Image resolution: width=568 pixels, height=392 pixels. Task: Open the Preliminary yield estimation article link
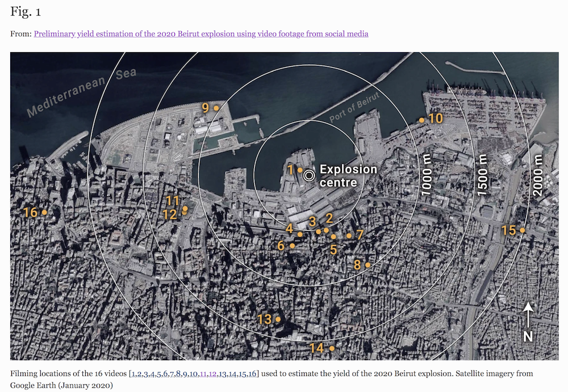click(201, 33)
